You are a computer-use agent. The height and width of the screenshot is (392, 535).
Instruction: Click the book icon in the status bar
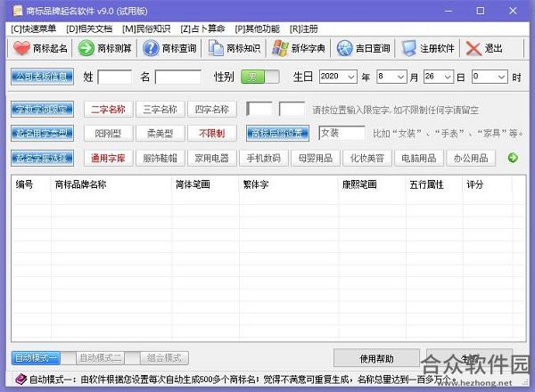[x=21, y=379]
